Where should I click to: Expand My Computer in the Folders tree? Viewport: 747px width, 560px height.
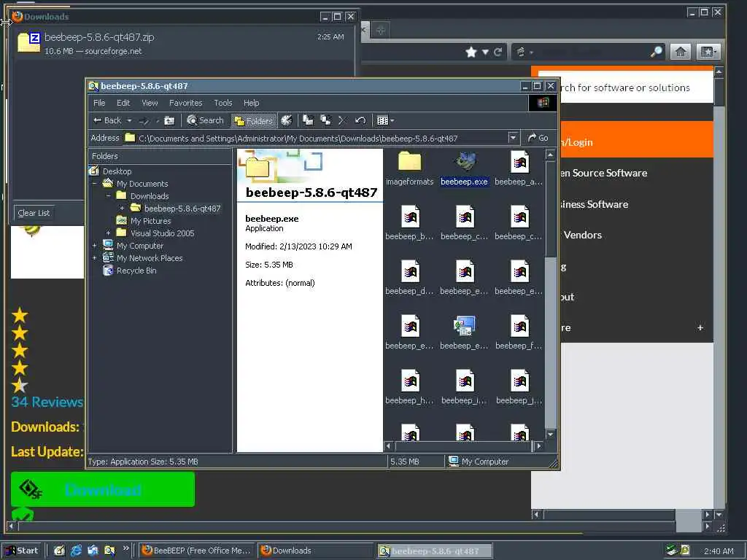click(94, 245)
